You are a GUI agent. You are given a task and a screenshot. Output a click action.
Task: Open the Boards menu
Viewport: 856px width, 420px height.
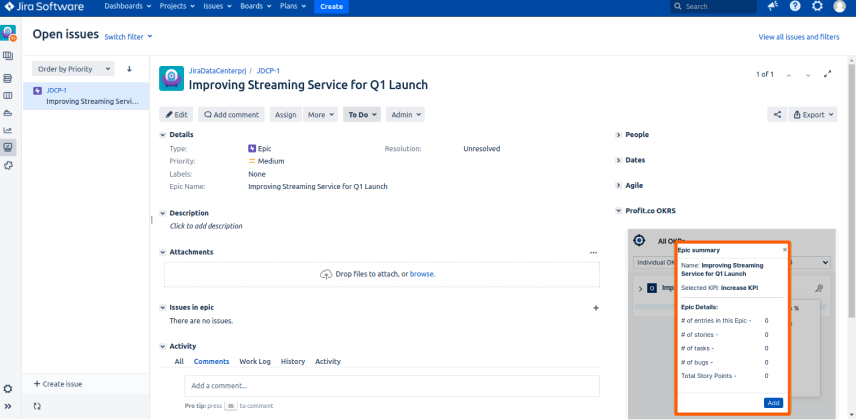(x=255, y=7)
